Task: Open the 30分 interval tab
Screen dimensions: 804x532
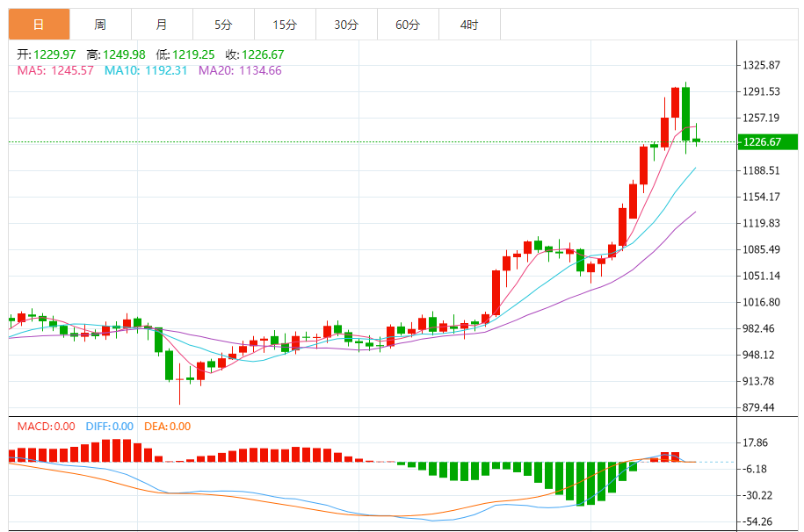Action: tap(346, 24)
